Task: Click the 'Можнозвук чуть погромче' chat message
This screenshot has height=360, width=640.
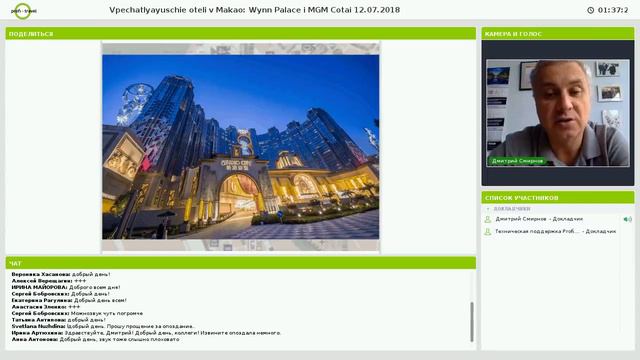Action: click(77, 313)
